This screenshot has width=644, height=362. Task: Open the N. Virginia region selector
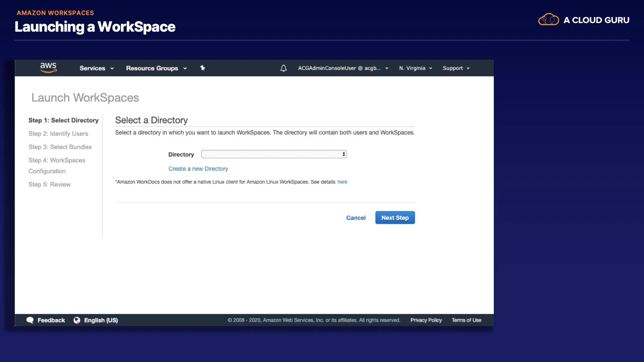(415, 68)
